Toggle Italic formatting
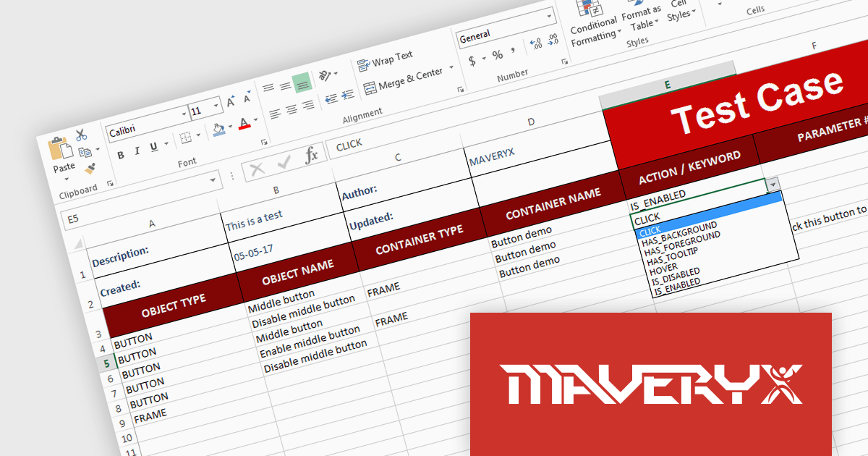 coord(136,151)
